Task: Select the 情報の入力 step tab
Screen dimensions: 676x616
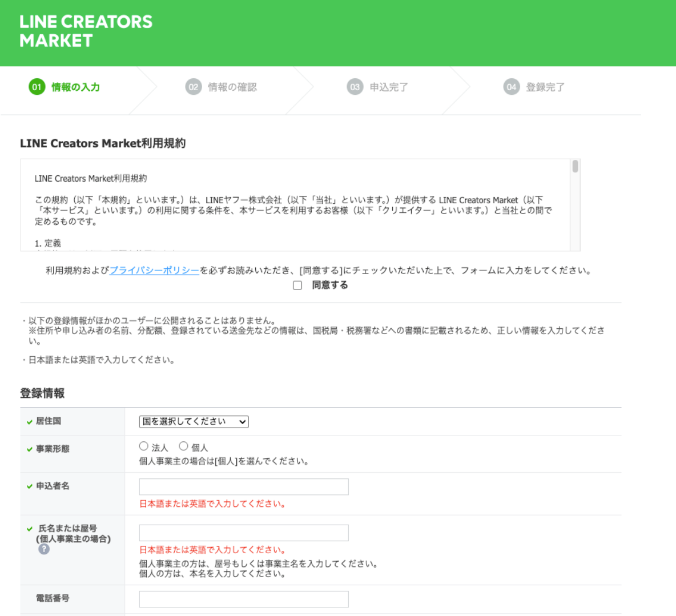Action: (76, 87)
